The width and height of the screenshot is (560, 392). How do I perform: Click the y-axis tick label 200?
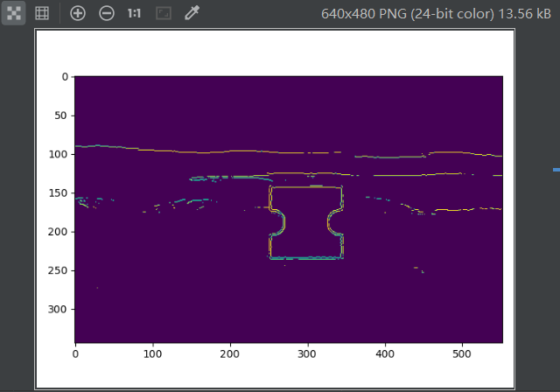[59, 232]
